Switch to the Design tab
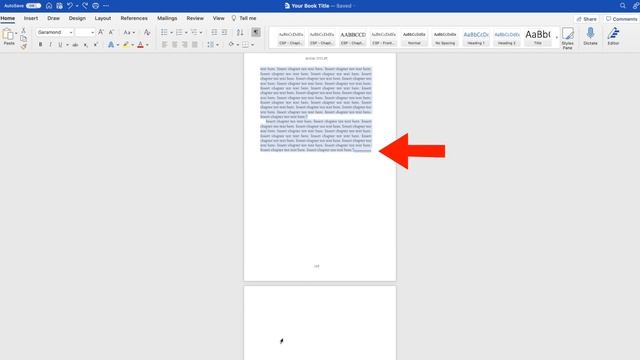The image size is (640, 360). pos(77,18)
